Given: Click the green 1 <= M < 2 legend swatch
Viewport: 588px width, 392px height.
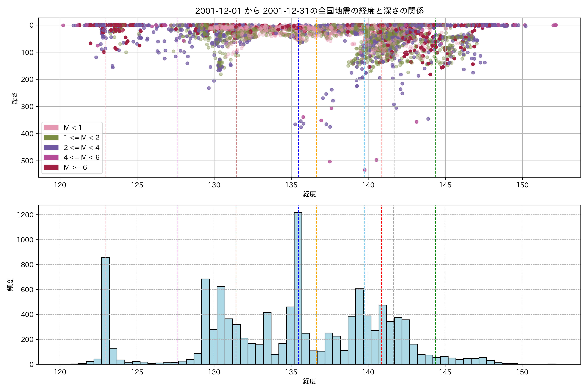Looking at the screenshot, I should click(51, 138).
